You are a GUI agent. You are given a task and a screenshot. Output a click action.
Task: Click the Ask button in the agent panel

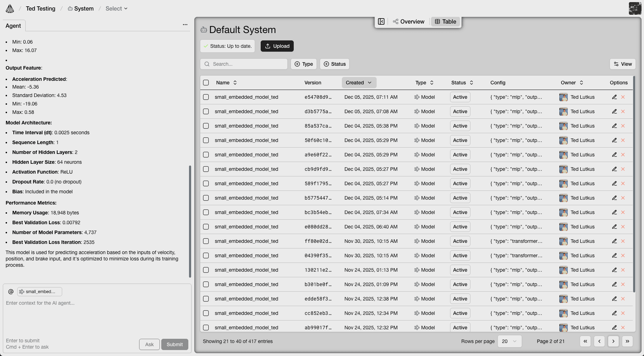coord(149,344)
